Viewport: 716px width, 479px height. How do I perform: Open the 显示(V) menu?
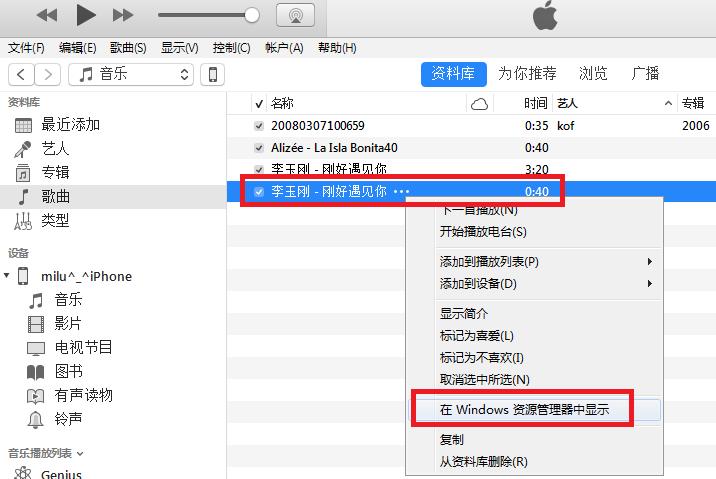(179, 47)
